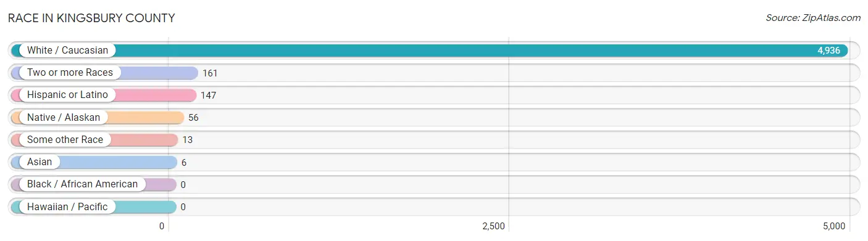Click the 4,936 value on teal bar
The image size is (868, 241).
click(828, 51)
